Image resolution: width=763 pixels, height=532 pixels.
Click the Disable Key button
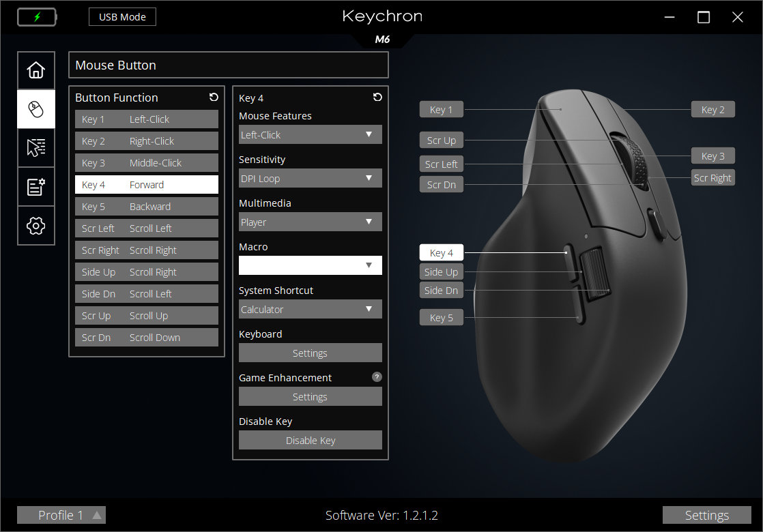pos(310,441)
